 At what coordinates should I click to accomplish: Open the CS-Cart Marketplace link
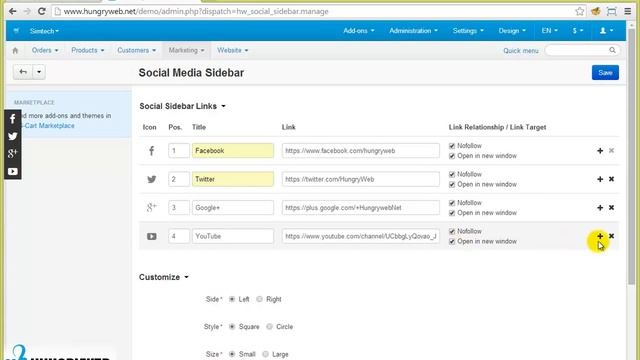click(48, 126)
